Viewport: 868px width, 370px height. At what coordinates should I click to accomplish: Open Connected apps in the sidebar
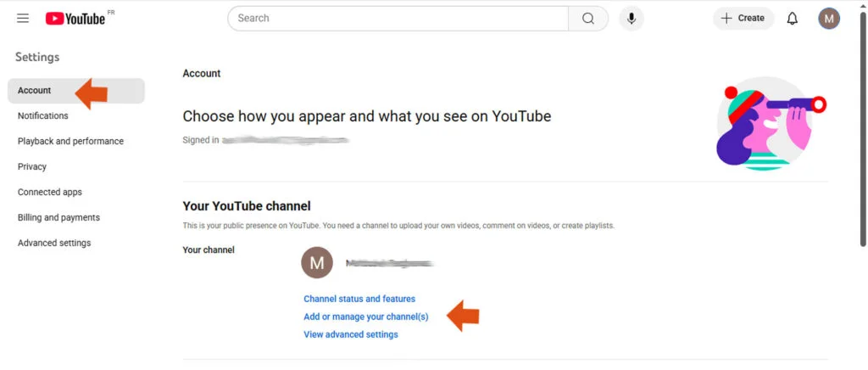pos(50,193)
